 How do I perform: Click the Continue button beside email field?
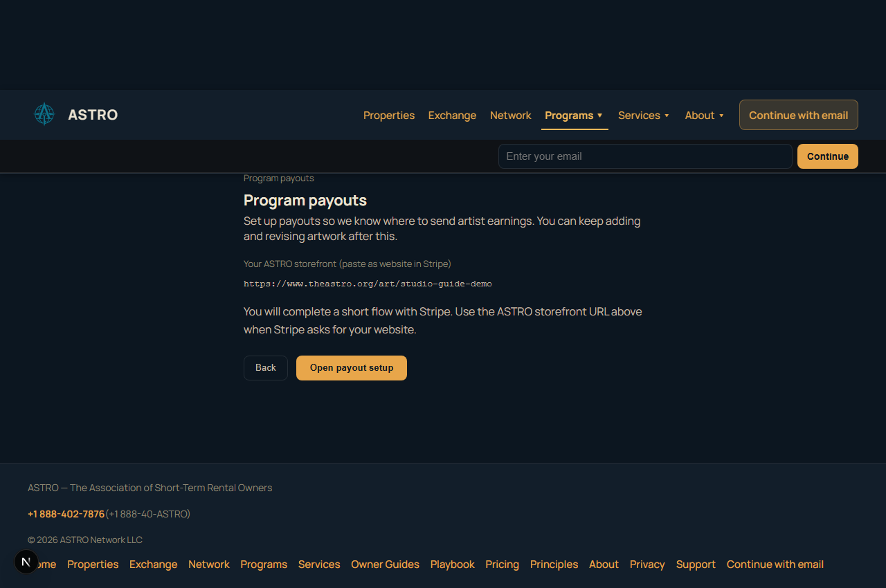tap(828, 156)
